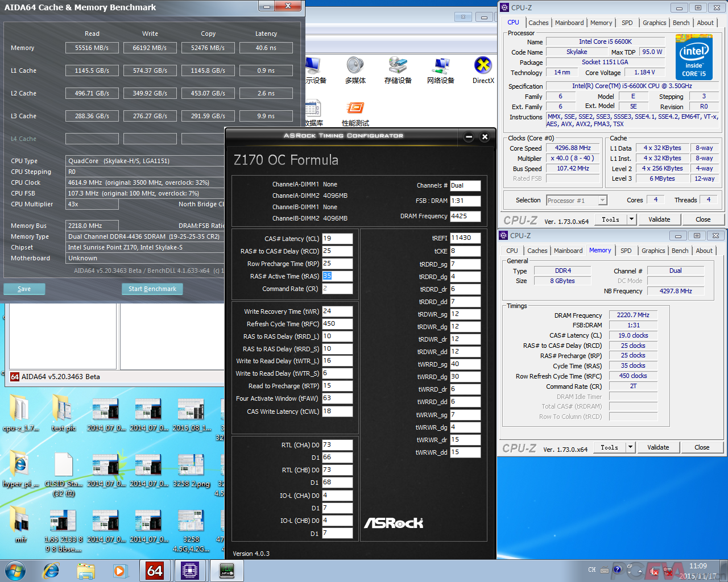Viewport: 728px width, 582px height.
Task: Open Graphics tab in CPU-Z processor window
Action: pos(655,23)
